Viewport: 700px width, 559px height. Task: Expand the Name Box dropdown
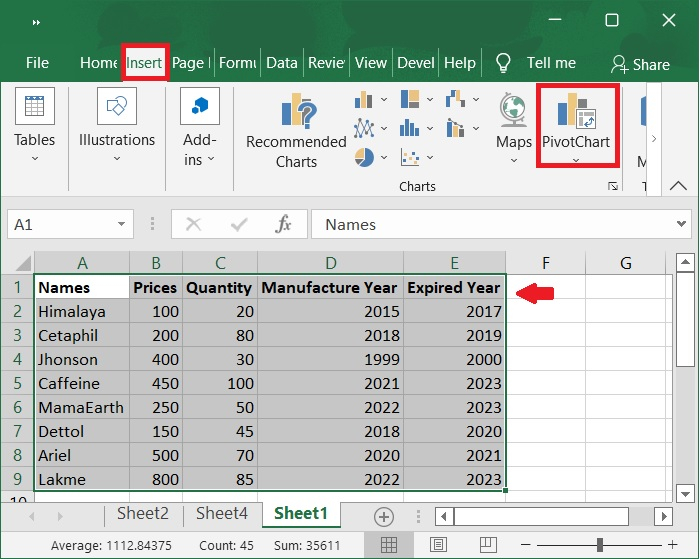tap(122, 225)
